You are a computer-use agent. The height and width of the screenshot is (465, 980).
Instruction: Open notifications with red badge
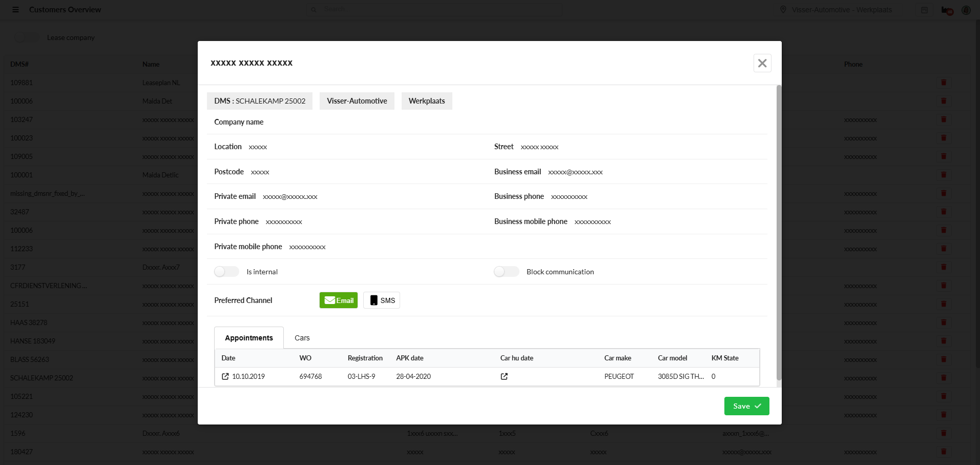pyautogui.click(x=946, y=10)
